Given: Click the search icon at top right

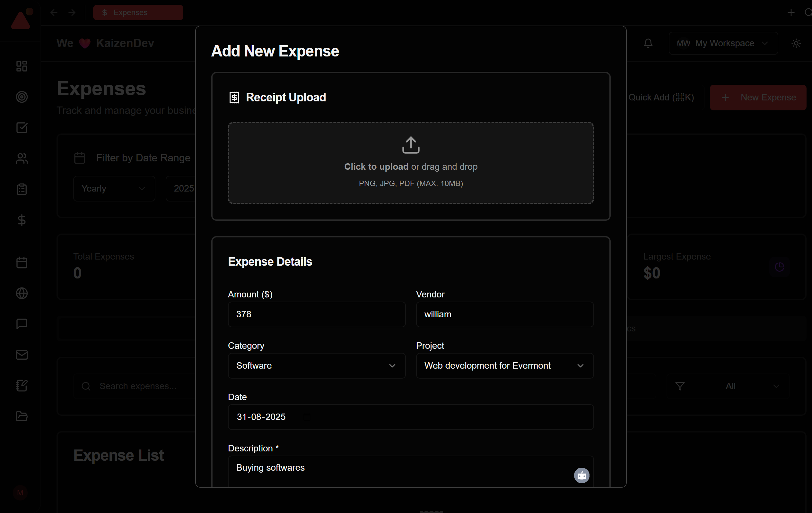Looking at the screenshot, I should click(808, 13).
